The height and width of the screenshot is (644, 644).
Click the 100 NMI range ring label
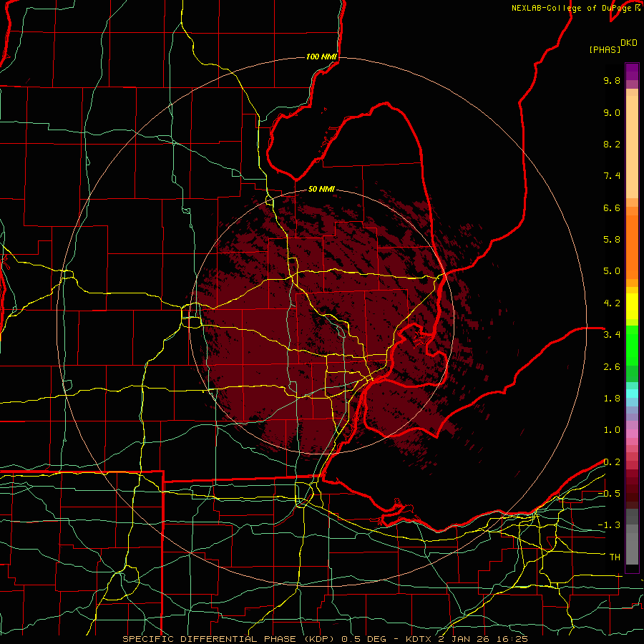click(321, 57)
